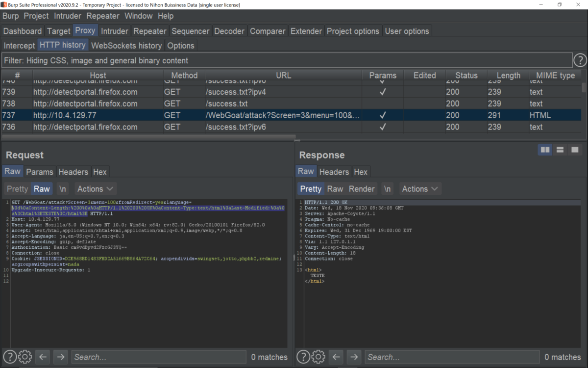Sort history by Host column
Viewport: 588px width, 368px height.
click(x=98, y=75)
